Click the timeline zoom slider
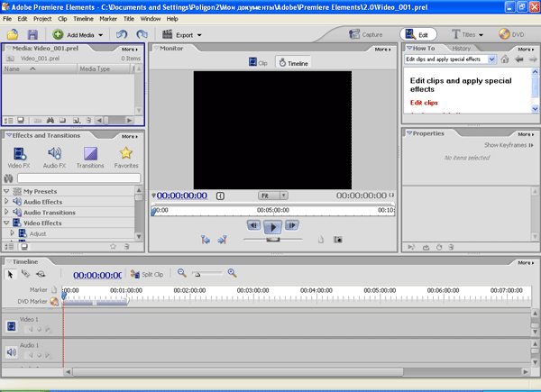The image size is (541, 392). (207, 274)
